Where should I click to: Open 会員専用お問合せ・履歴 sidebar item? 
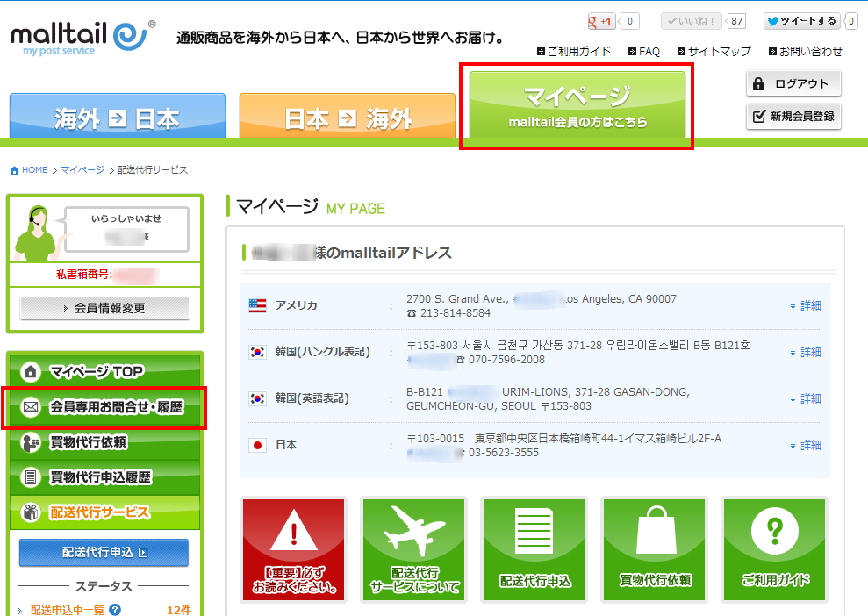[x=105, y=407]
